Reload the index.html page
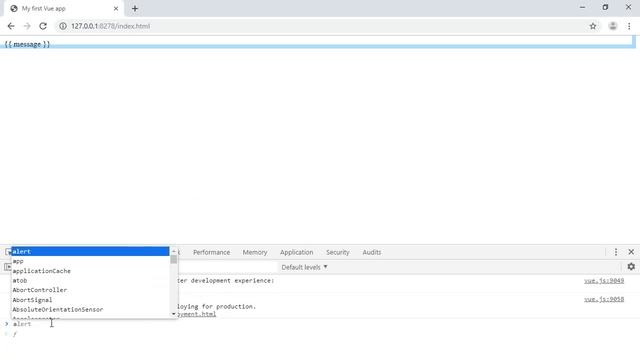640x360 pixels. (43, 26)
